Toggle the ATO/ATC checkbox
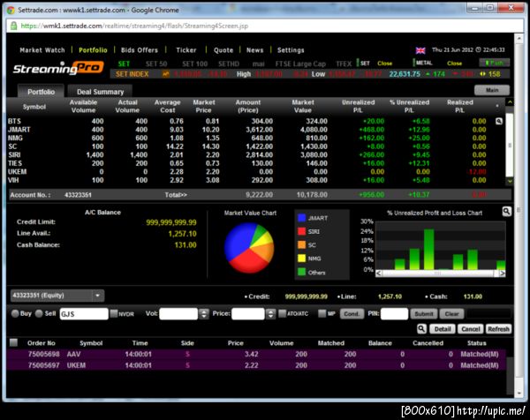The width and height of the screenshot is (530, 420). [283, 313]
